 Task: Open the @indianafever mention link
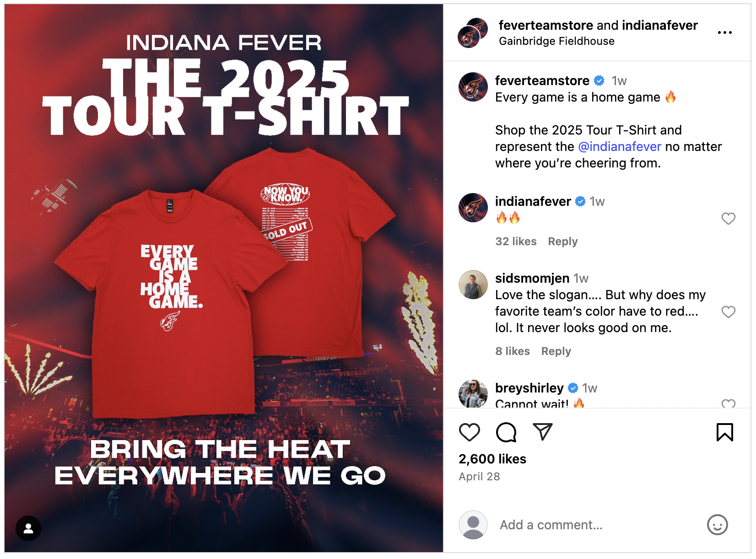(x=620, y=146)
